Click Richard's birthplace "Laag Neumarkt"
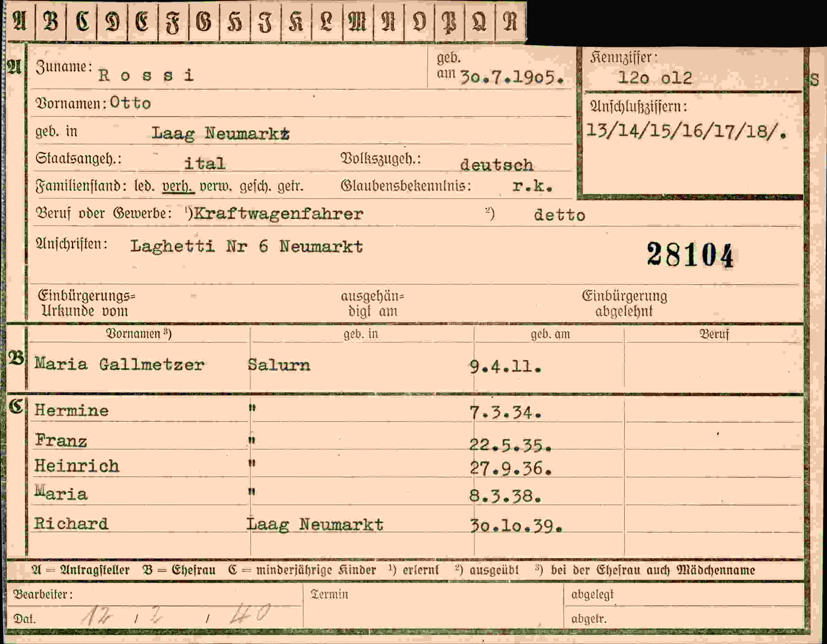Screen dimensions: 827x644 (315, 525)
